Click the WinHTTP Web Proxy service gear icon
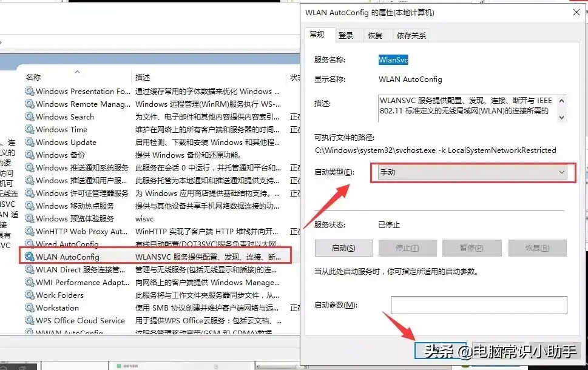The image size is (588, 370). [x=29, y=231]
